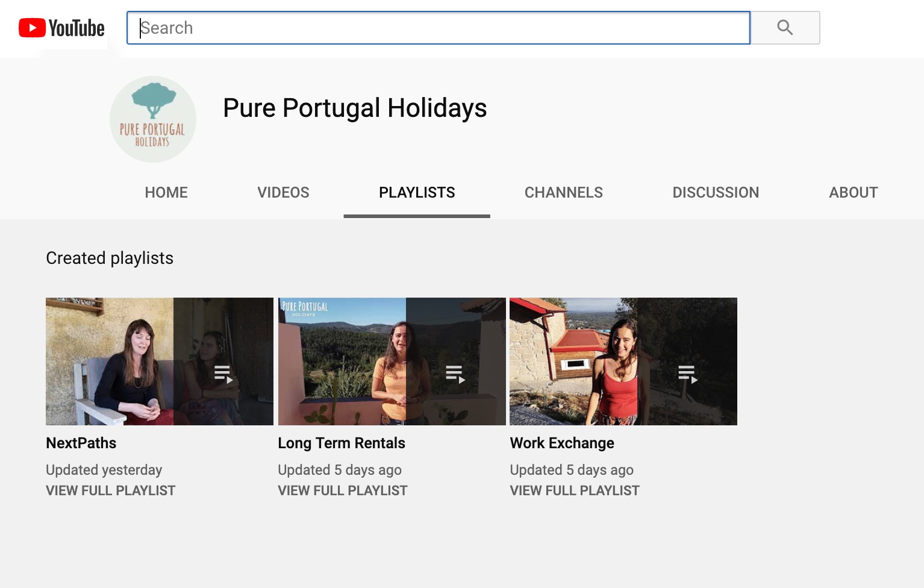Click the magnifying glass search button

pos(785,28)
